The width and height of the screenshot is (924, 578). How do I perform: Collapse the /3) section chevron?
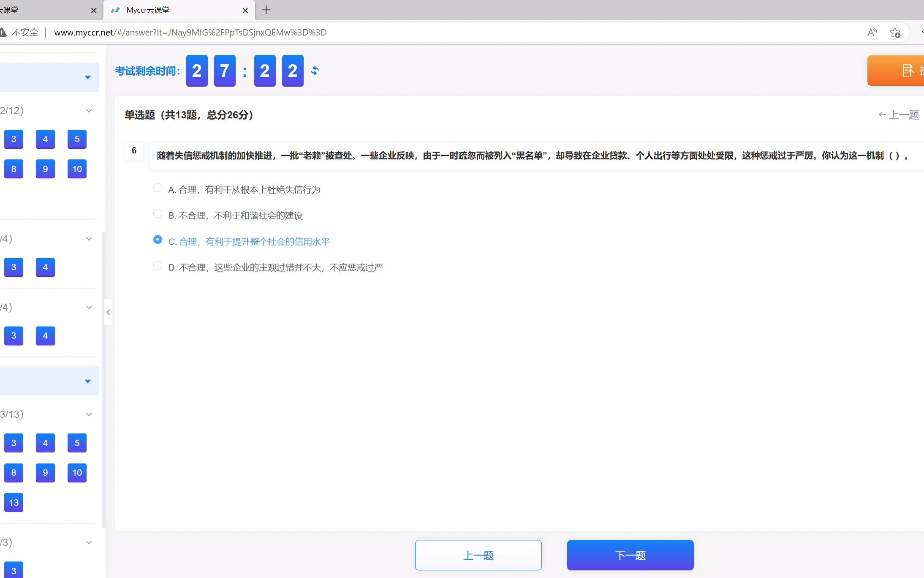point(89,543)
